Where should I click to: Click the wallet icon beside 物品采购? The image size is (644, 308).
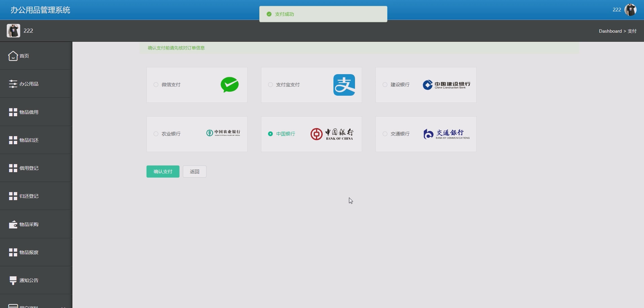pos(13,224)
